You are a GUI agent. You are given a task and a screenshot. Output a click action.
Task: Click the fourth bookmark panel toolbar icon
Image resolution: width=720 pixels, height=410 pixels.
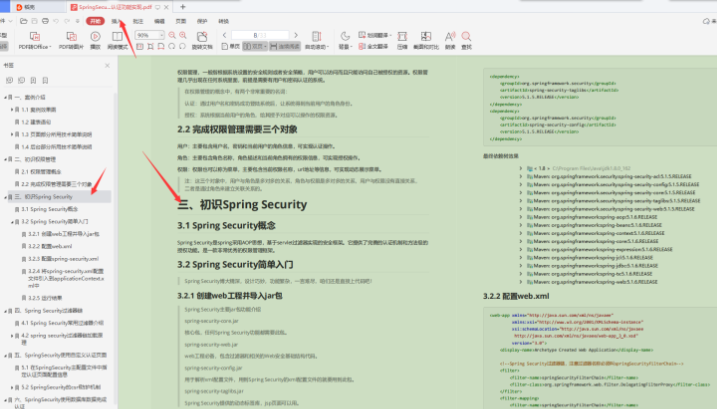[45, 80]
